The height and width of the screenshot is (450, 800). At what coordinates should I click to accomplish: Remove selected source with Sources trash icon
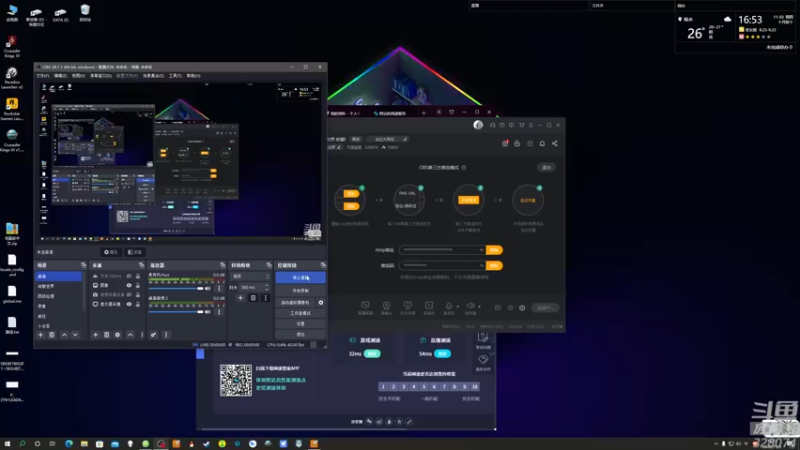click(107, 335)
